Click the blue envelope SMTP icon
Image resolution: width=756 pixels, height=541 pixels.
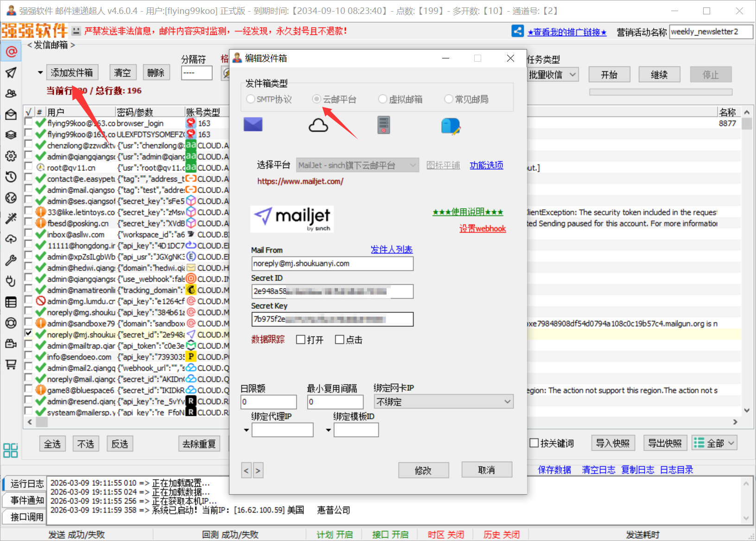[x=253, y=125]
